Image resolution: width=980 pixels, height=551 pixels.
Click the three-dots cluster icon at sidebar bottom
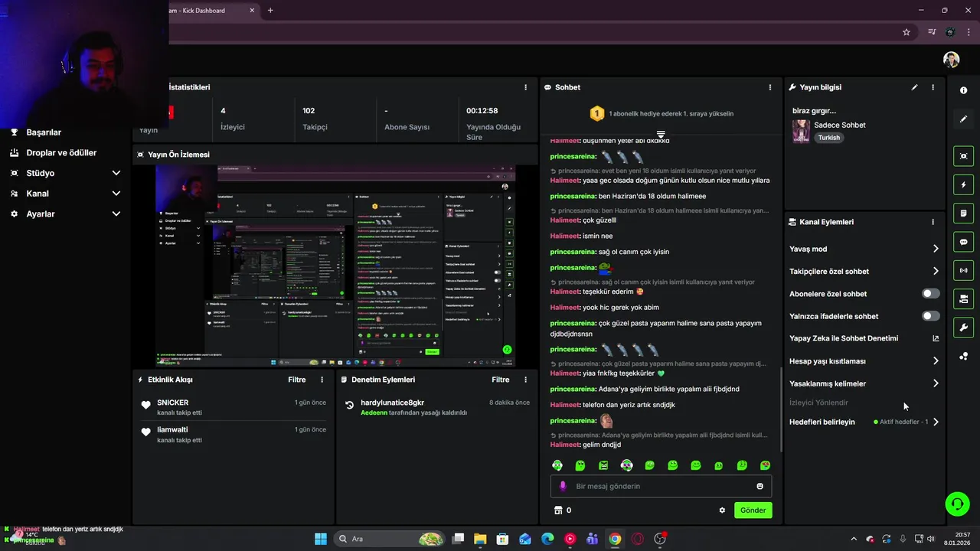click(963, 357)
